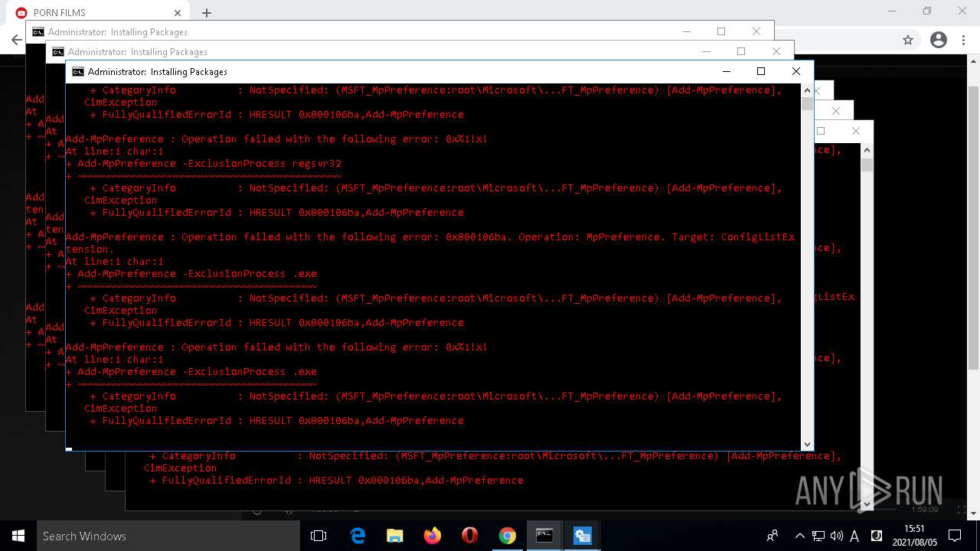Open File Explorer from the taskbar
Screen dimensions: 980x551
(x=395, y=536)
